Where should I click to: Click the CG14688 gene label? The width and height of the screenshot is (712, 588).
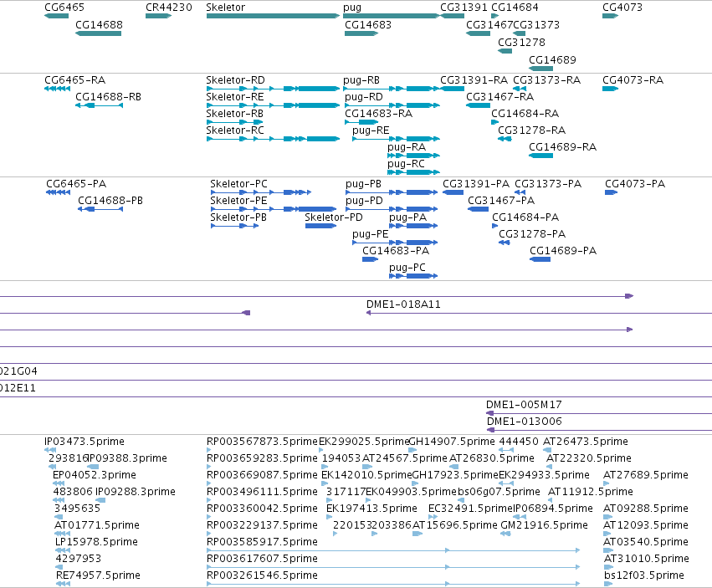pos(99,24)
